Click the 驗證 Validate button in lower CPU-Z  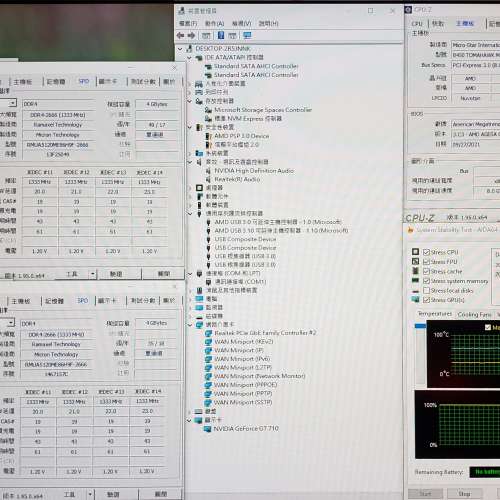click(x=113, y=494)
